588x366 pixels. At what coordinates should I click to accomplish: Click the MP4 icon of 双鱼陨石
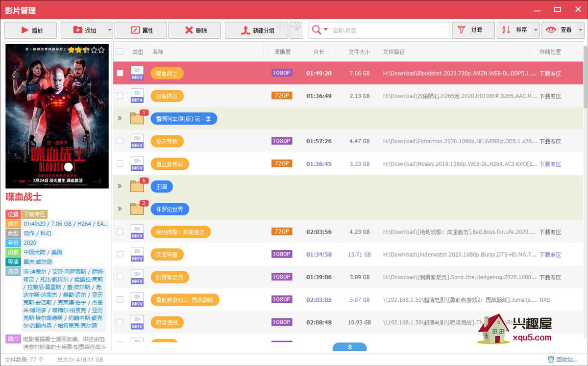137,96
